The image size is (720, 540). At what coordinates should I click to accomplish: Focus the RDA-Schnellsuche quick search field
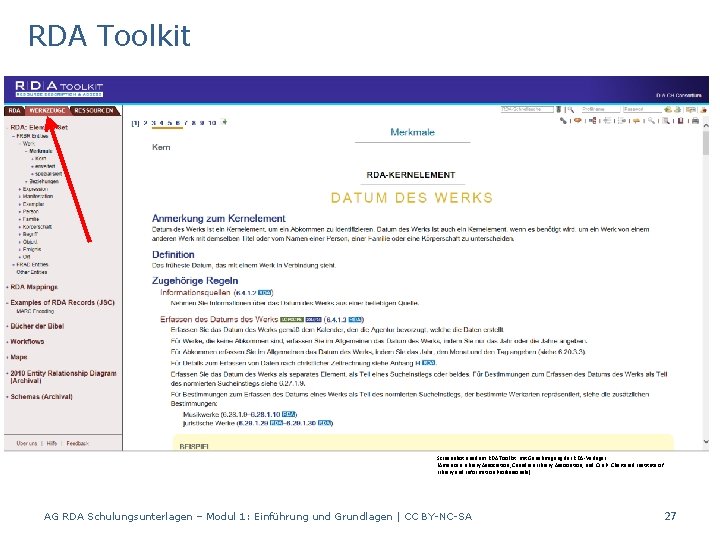(x=527, y=109)
